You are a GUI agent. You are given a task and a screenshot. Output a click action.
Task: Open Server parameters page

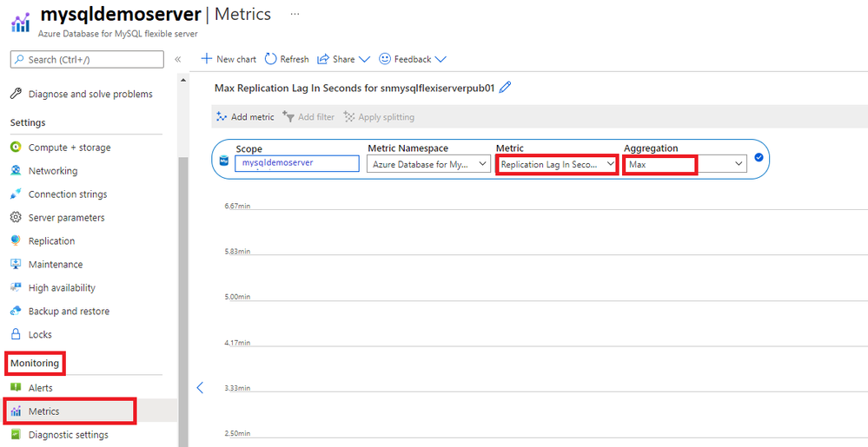click(x=66, y=218)
